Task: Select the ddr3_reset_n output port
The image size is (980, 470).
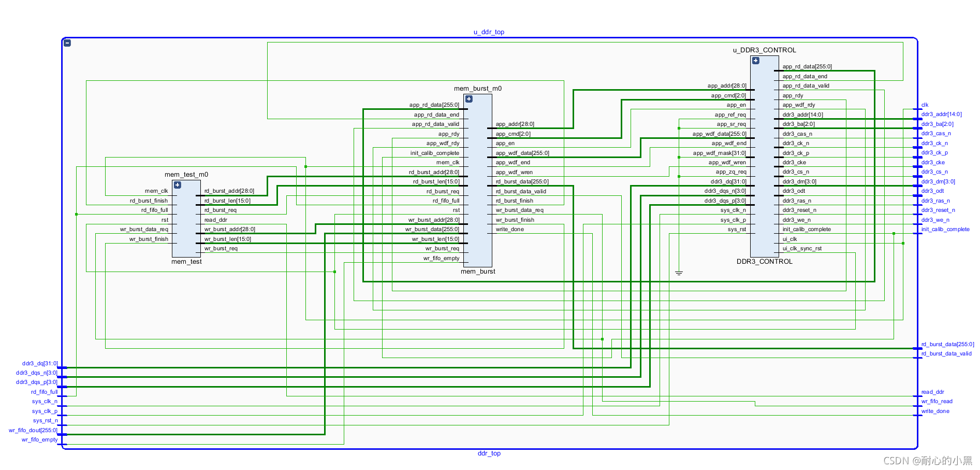Action: tap(938, 210)
